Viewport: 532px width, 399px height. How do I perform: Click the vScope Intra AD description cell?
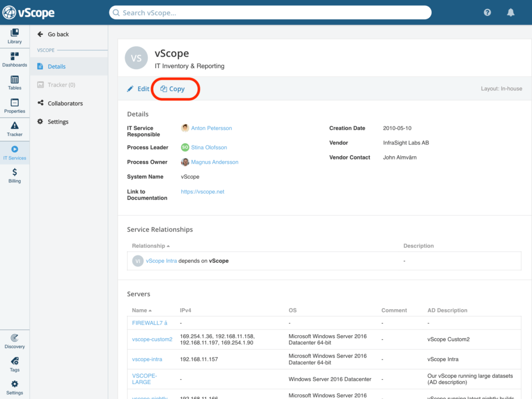click(x=443, y=359)
